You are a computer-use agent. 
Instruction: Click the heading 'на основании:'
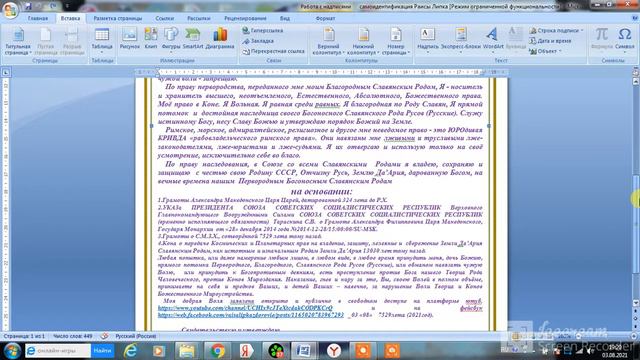coord(321,191)
